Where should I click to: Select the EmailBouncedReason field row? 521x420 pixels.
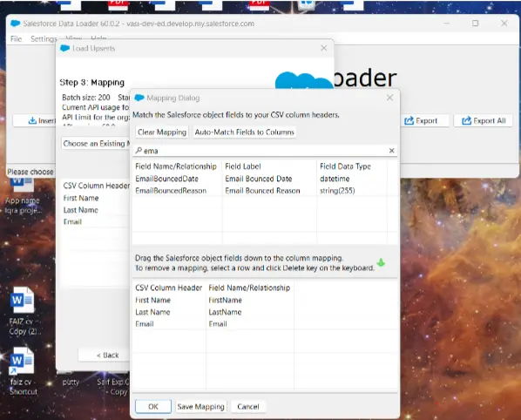pos(265,191)
